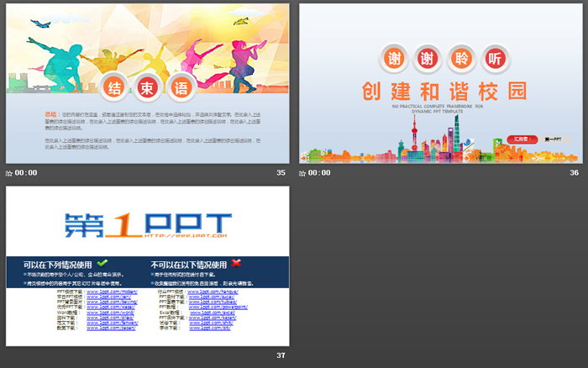
Task: Select slide 37 thumbnail with 第1PPT logo
Action: tap(147, 265)
